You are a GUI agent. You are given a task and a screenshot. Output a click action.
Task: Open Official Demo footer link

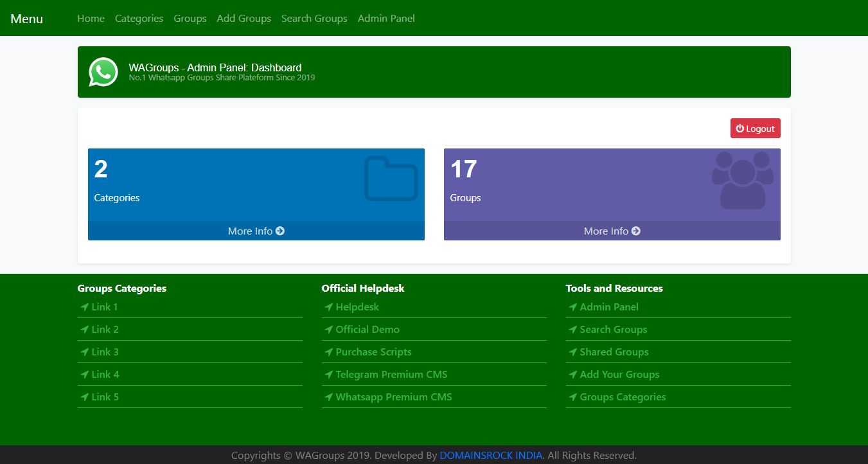tap(367, 330)
